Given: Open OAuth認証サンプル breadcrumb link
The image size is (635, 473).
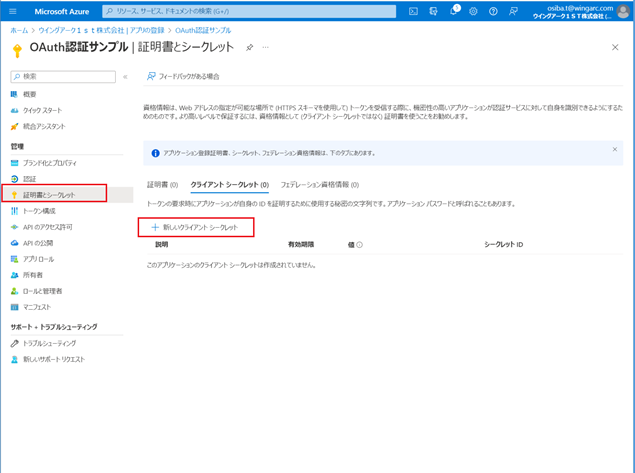Looking at the screenshot, I should pyautogui.click(x=203, y=30).
